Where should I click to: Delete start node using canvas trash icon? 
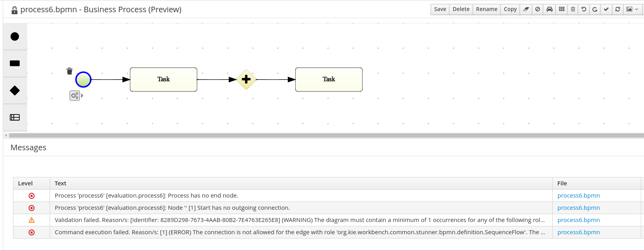(70, 71)
